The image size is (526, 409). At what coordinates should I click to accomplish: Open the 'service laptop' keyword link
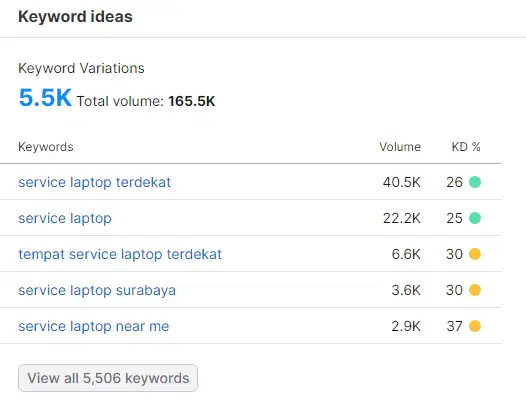(x=65, y=218)
